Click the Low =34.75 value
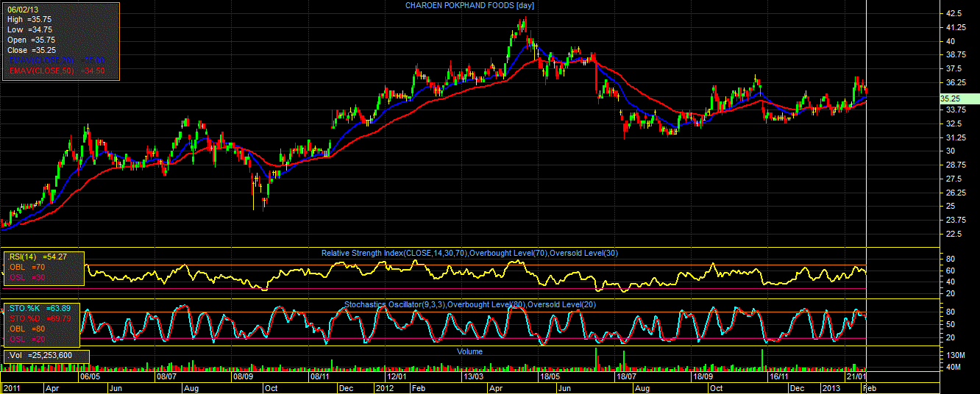The image size is (980, 394). click(x=30, y=29)
